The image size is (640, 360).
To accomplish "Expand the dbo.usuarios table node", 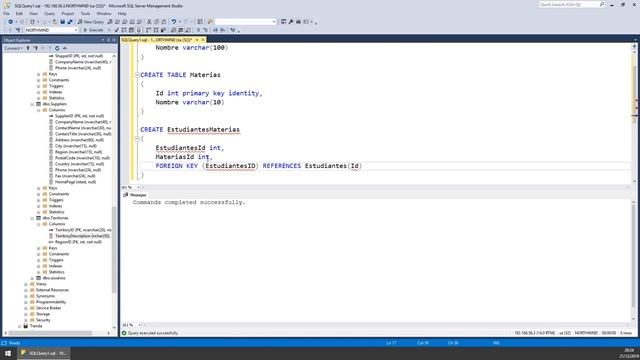I will pos(32,278).
